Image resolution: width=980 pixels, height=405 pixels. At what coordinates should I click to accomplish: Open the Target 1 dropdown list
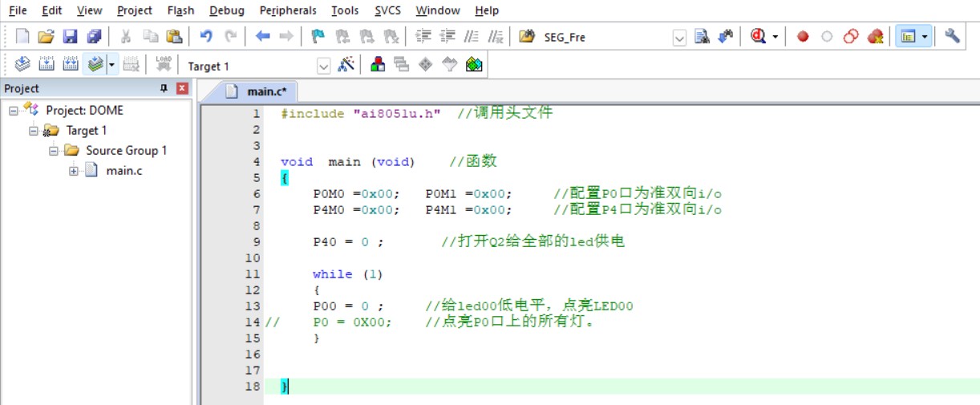324,66
